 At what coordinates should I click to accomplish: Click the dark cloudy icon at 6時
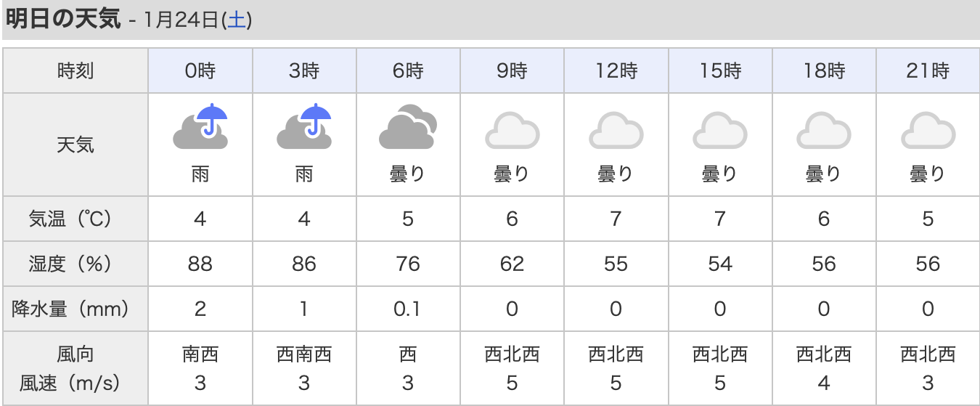coord(408,129)
